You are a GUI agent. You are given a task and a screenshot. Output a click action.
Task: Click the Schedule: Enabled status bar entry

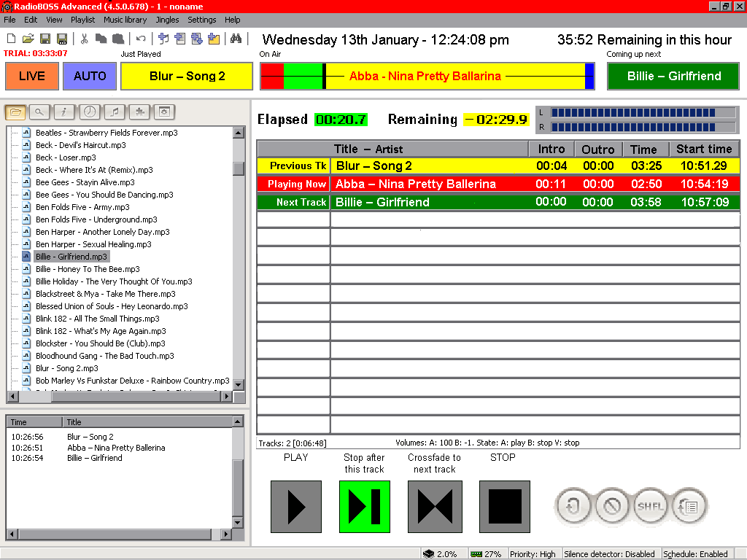(695, 554)
